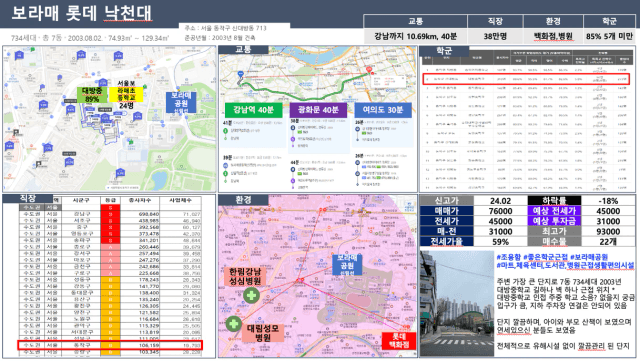
Task: Click the 매-전 label cell
Action: coord(447,232)
